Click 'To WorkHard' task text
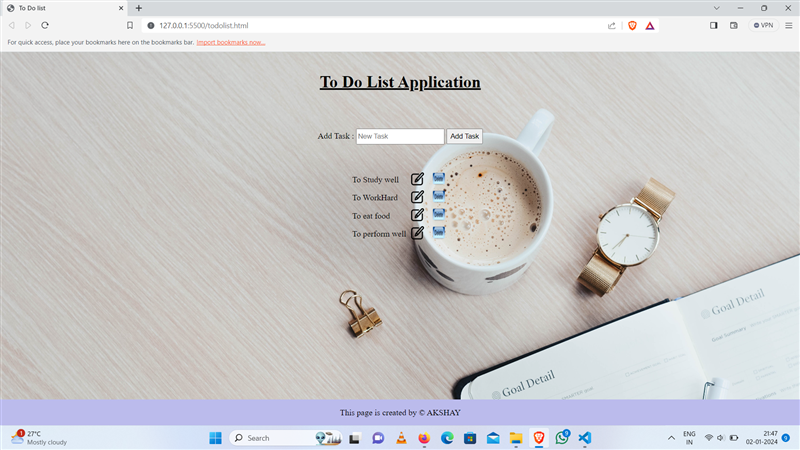This screenshot has height=450, width=800. click(x=374, y=197)
